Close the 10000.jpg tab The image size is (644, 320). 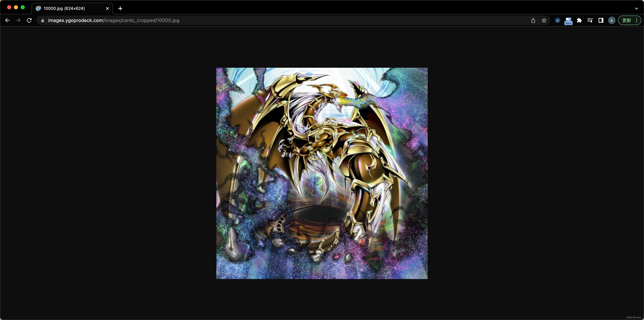(107, 8)
